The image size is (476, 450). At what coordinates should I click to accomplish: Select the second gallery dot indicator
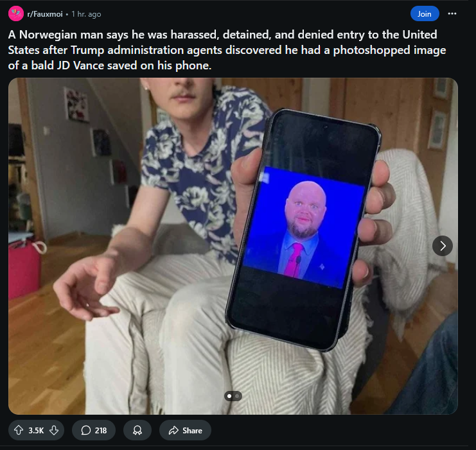click(x=237, y=396)
